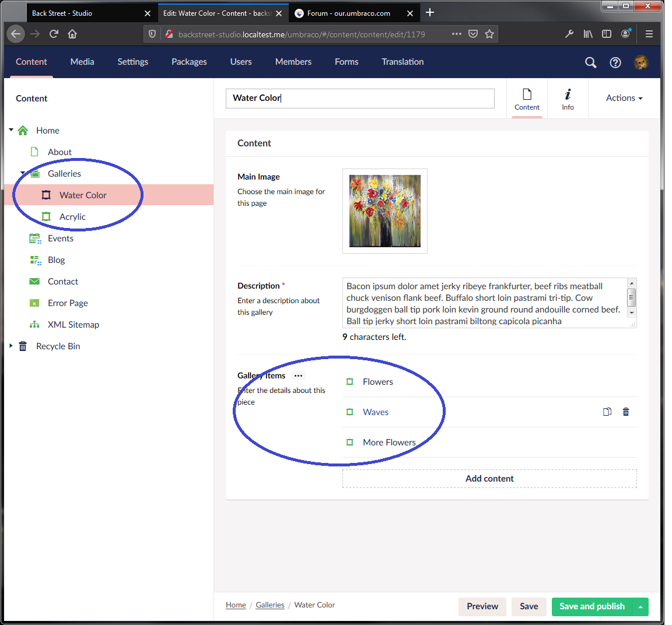Click the search magnifier icon
The width and height of the screenshot is (672, 625).
click(590, 62)
